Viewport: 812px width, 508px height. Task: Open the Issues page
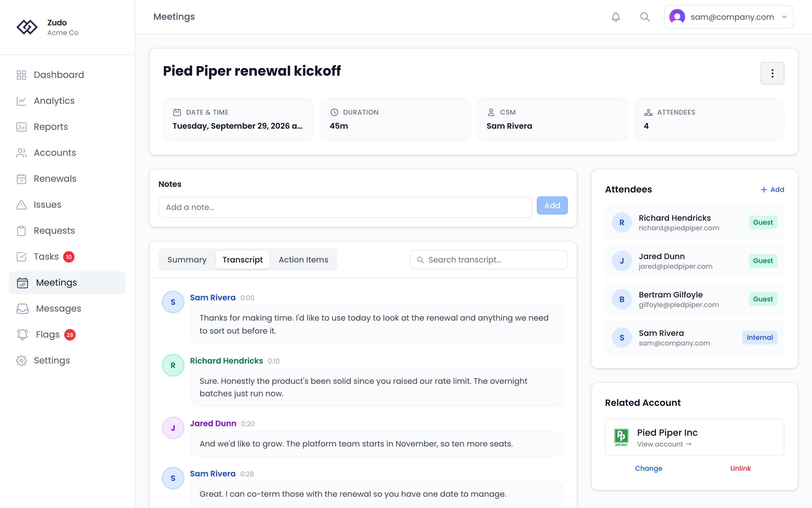click(67, 205)
